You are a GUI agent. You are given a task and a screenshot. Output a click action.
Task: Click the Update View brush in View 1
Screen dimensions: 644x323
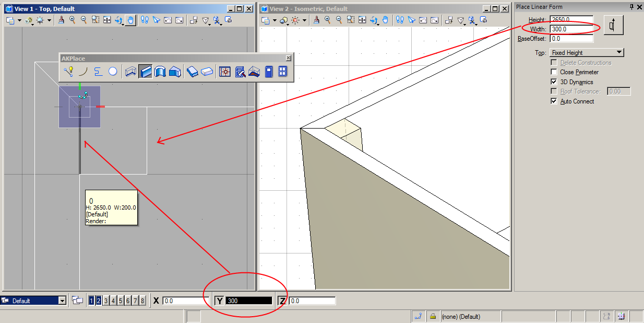[61, 20]
